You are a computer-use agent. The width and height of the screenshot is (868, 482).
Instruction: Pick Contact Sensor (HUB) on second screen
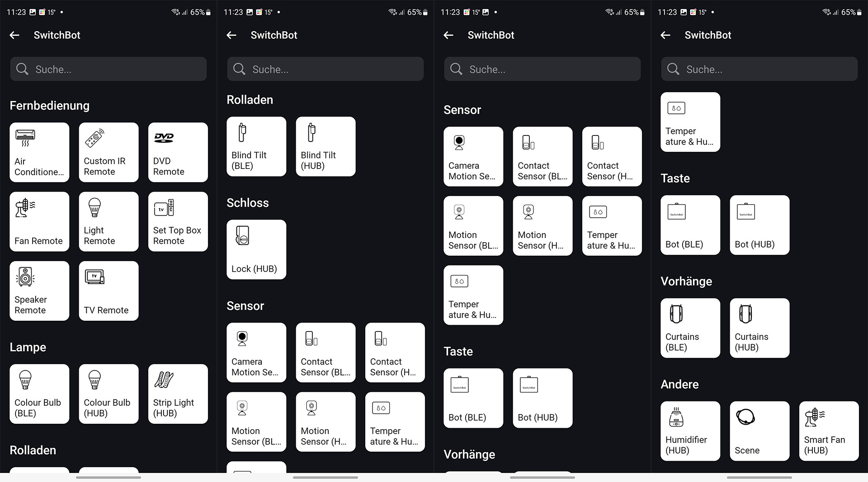coord(395,352)
